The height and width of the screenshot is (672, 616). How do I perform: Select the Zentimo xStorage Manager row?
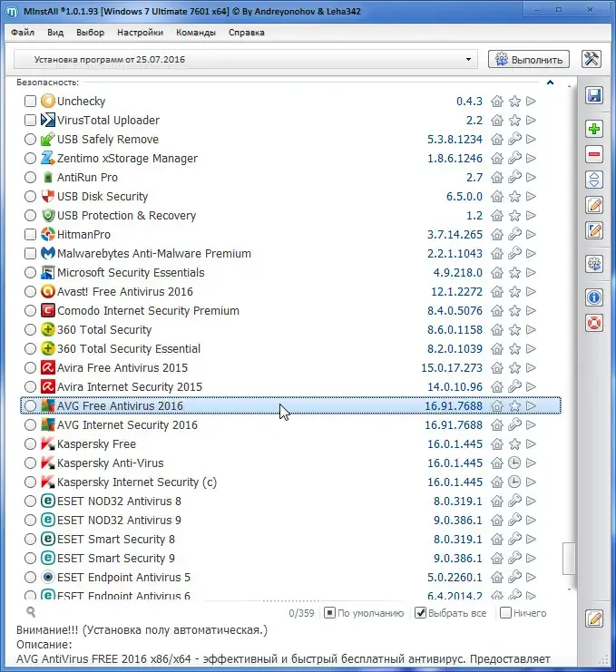click(x=290, y=159)
